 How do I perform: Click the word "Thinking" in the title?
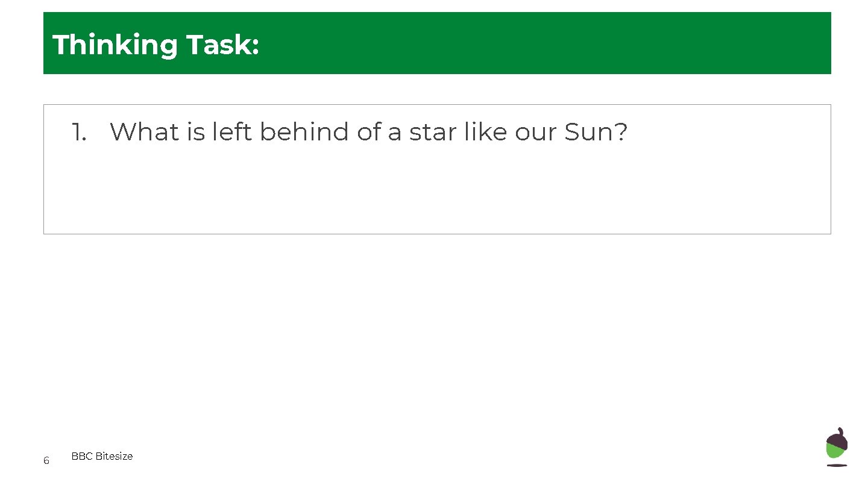point(115,45)
